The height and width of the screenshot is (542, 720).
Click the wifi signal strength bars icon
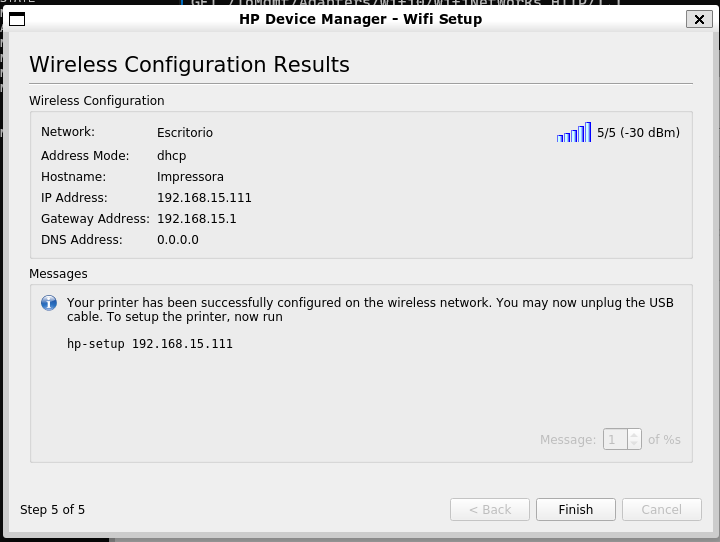pos(574,132)
